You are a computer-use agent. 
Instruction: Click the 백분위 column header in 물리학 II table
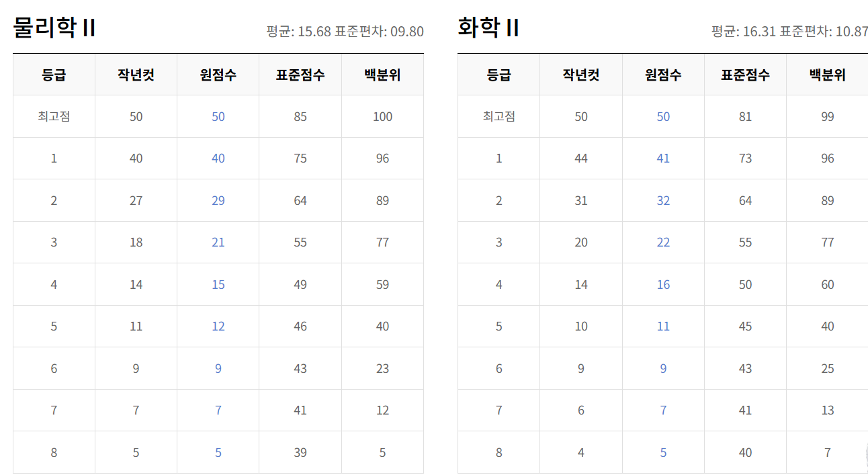(382, 75)
